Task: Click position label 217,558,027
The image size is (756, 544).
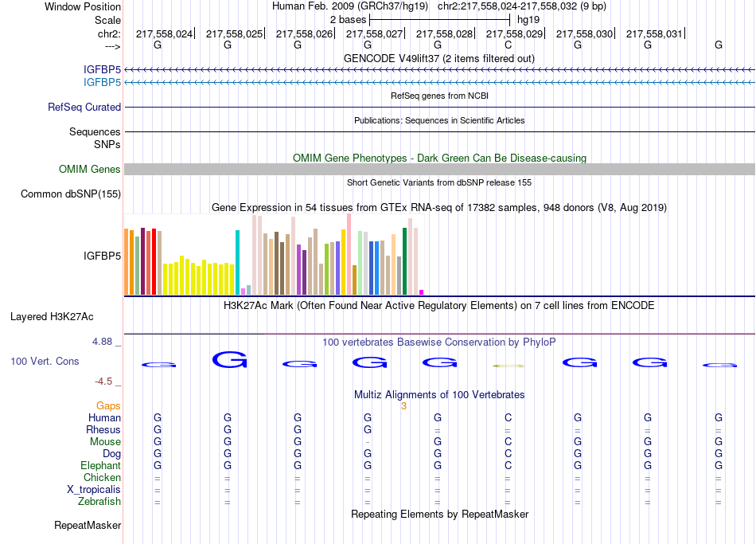Action: click(374, 33)
